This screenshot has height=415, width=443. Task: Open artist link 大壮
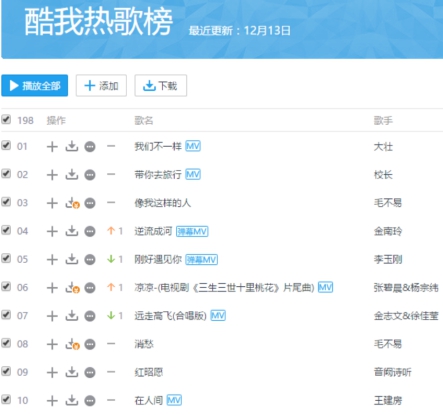(x=383, y=146)
